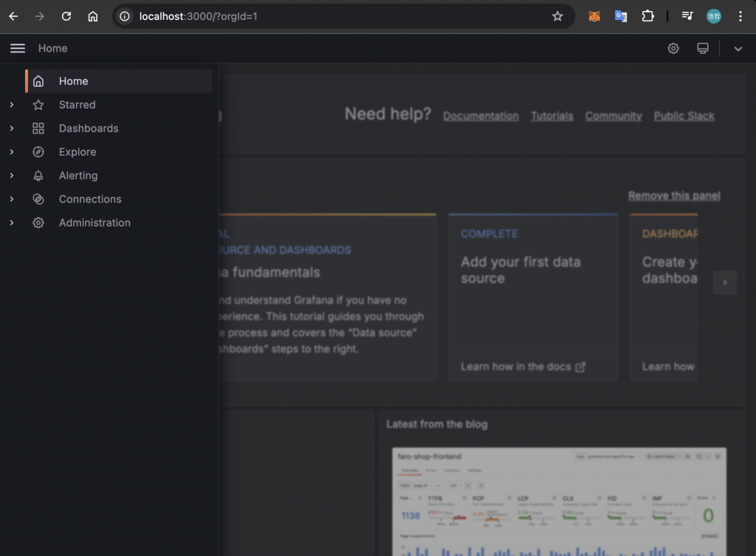Expand the Starred section chevron
Image resolution: width=756 pixels, height=556 pixels.
[12, 105]
